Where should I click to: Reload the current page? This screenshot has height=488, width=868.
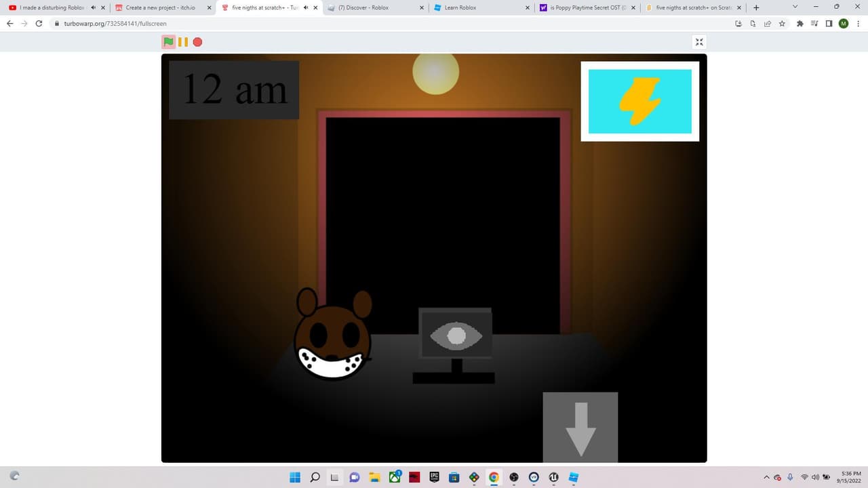pos(39,23)
